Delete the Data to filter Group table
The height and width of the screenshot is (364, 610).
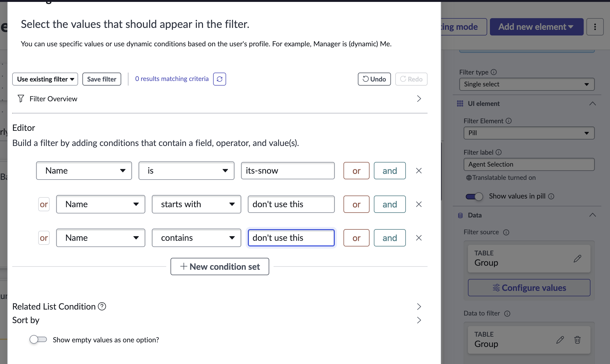pos(577,340)
